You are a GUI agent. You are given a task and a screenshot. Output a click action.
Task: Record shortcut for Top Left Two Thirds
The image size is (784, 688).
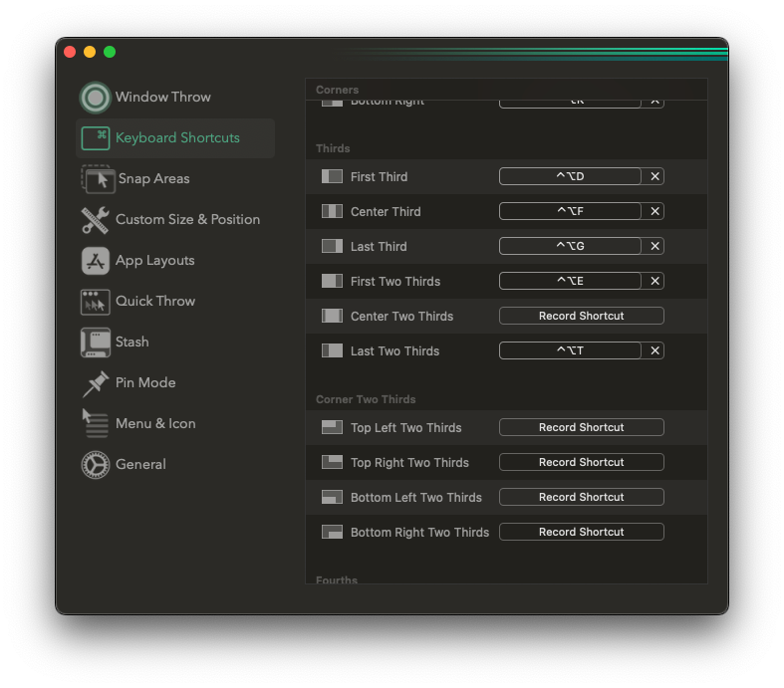click(x=581, y=427)
